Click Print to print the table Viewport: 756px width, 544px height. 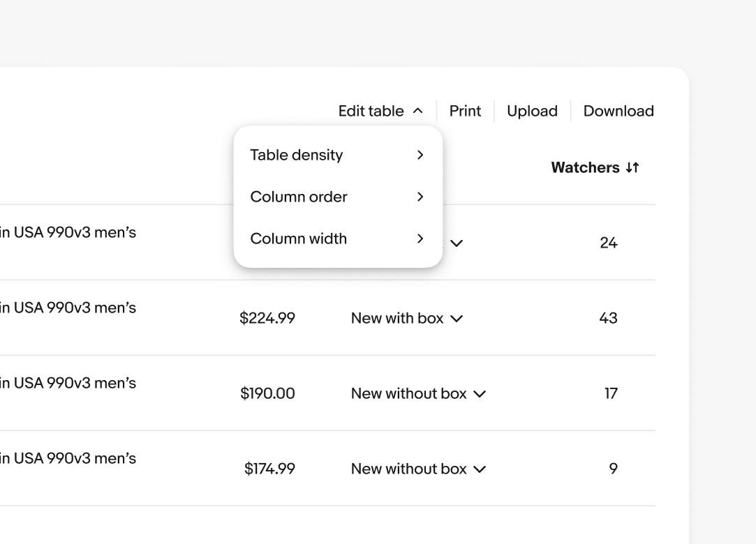pyautogui.click(x=465, y=110)
